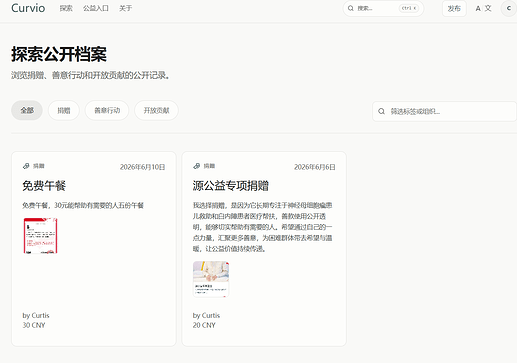
Task: Open 关于 navigation item
Action: point(126,8)
